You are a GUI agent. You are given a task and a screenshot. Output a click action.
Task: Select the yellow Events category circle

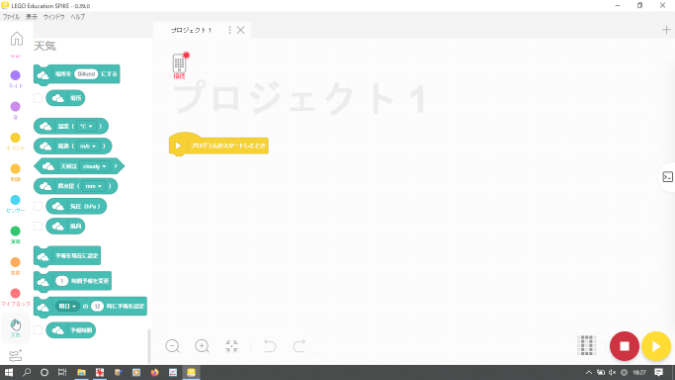15,138
